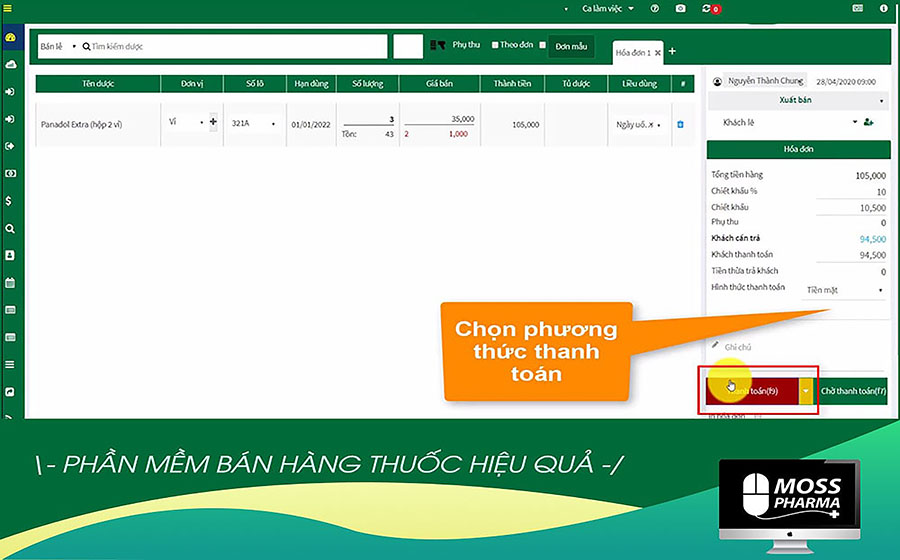This screenshot has width=900, height=560.
Task: Edit the Chiết khấu % value 10
Action: pos(851,192)
